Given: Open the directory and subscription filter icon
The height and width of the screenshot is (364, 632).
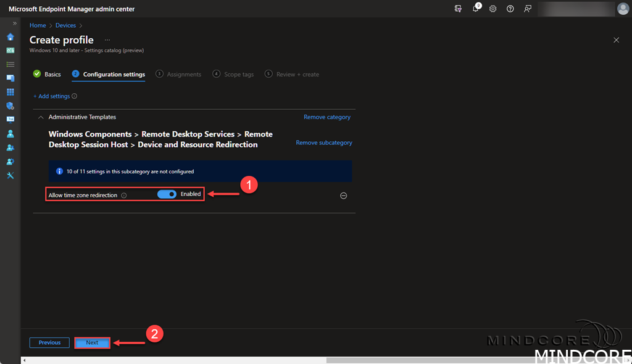Looking at the screenshot, I should click(x=458, y=9).
